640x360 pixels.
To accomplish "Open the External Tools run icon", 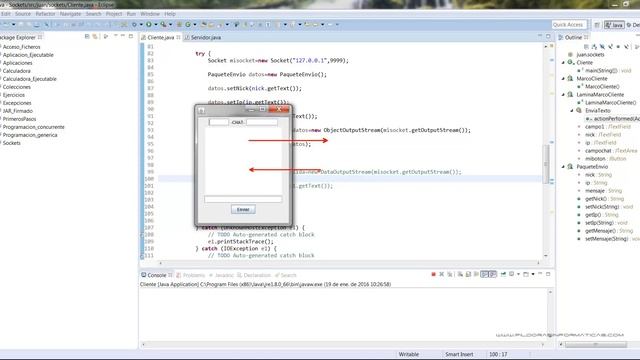I will 163,24.
